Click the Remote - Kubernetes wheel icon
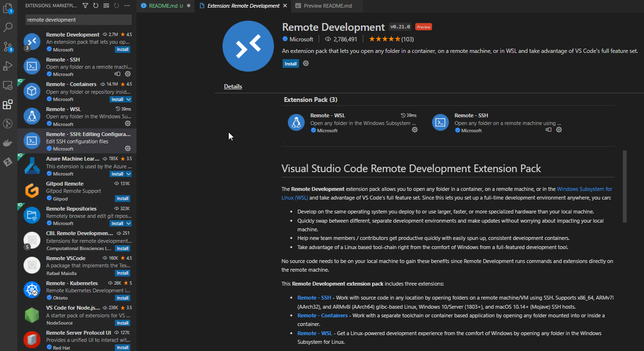 pos(32,290)
